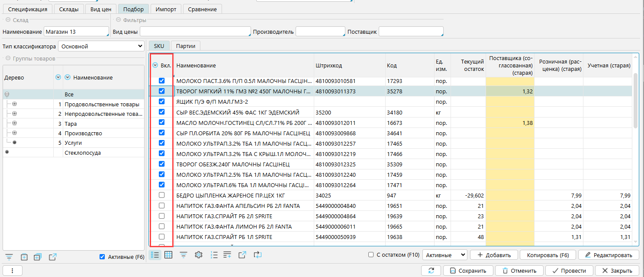Click the Производитель filter field
644x277 pixels.
(320, 32)
